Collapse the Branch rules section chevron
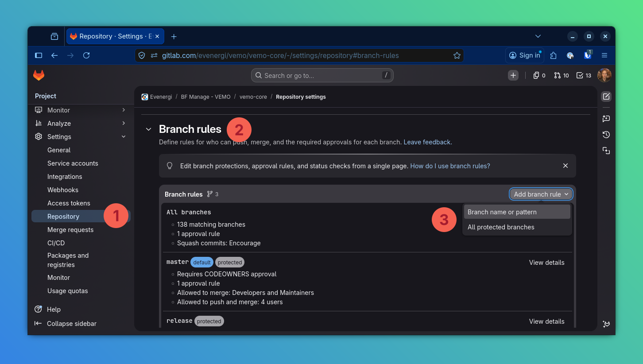This screenshot has height=364, width=643. tap(149, 129)
